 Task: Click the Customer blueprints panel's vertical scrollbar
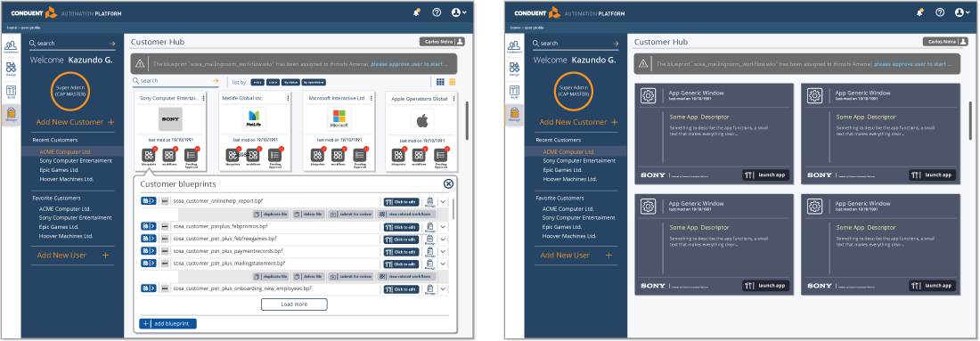pyautogui.click(x=453, y=209)
